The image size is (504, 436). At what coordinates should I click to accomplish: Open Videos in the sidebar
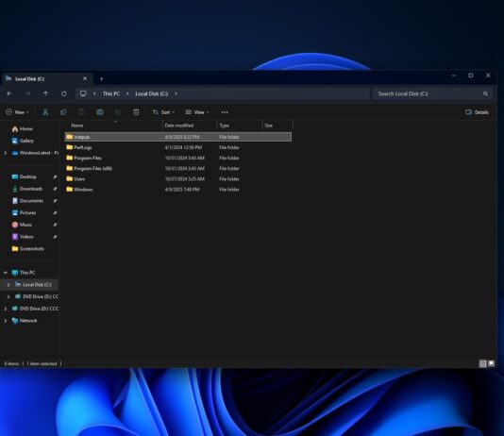22,237
